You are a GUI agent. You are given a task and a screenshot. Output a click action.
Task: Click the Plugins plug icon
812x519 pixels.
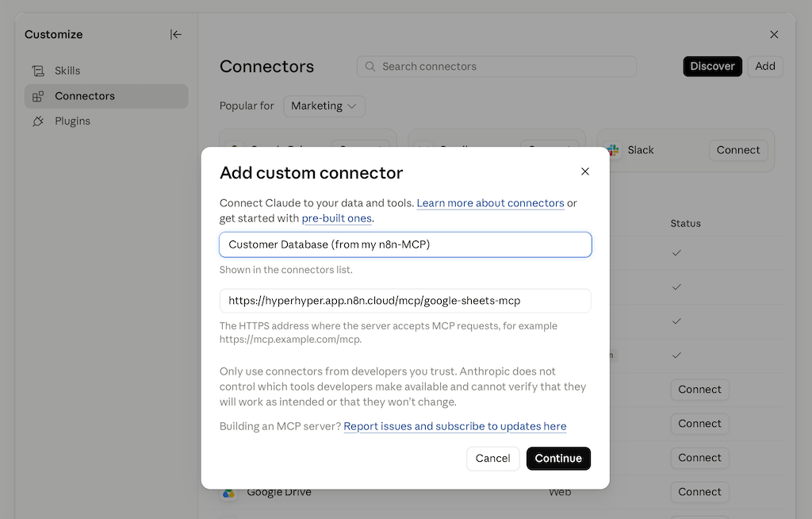point(38,121)
